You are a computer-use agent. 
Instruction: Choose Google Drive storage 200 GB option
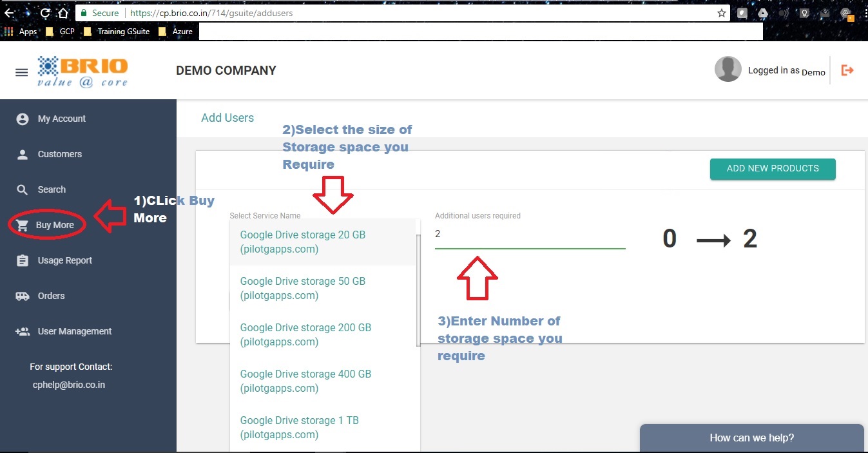323,335
